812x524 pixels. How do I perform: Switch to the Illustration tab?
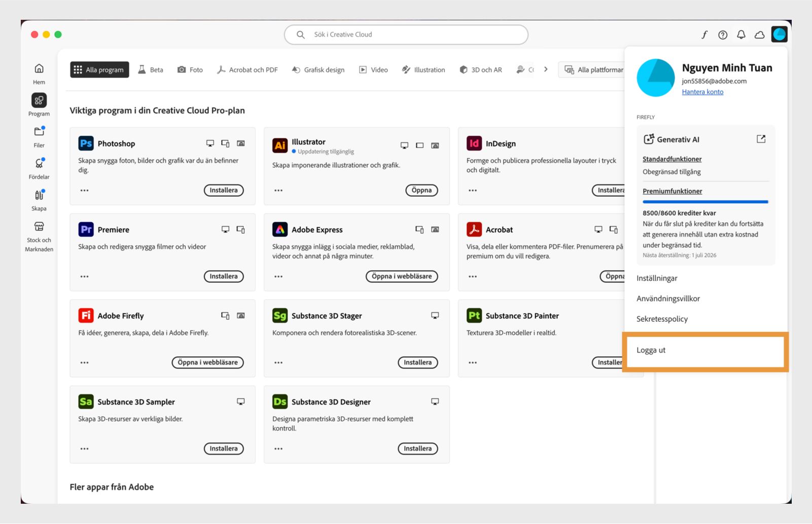pos(423,70)
